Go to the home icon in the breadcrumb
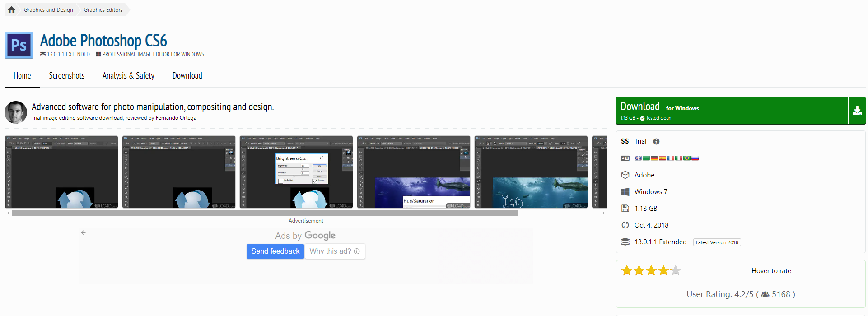The image size is (868, 316). [12, 10]
